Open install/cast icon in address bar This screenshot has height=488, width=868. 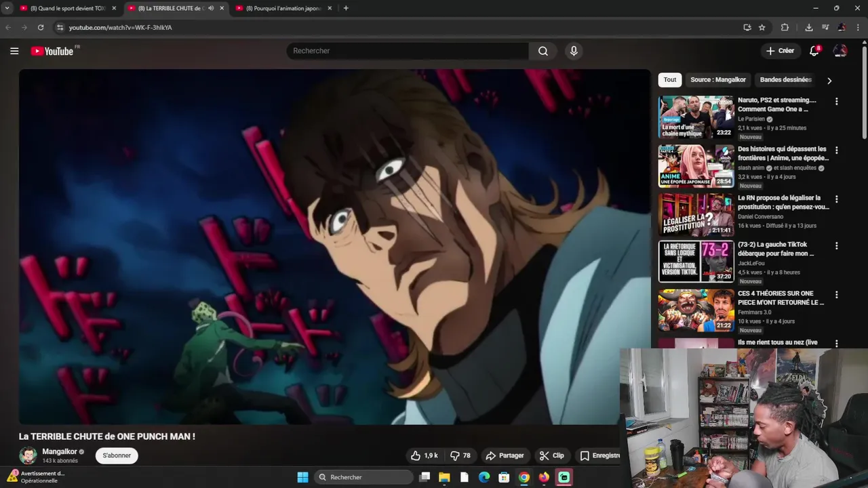point(747,27)
